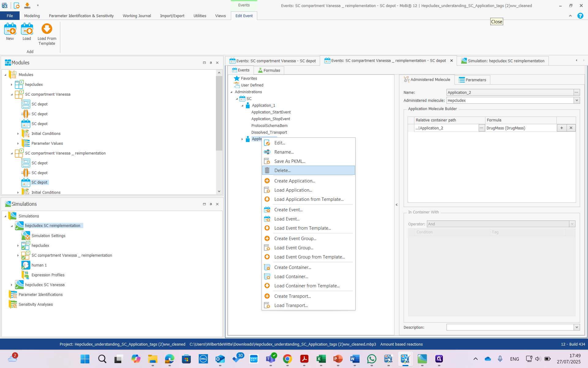Select Delete... from the context menu
The height and width of the screenshot is (368, 588).
(x=282, y=171)
